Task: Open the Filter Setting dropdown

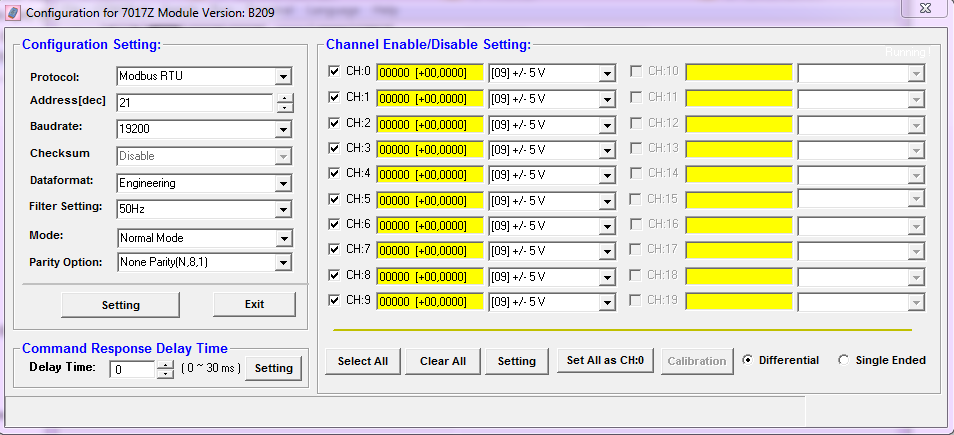Action: click(283, 210)
